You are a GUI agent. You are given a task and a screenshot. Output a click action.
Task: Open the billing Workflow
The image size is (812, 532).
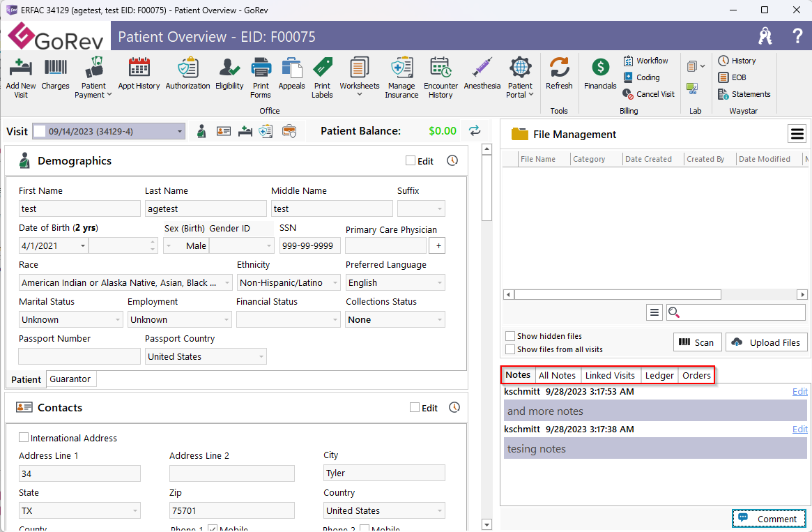[646, 61]
